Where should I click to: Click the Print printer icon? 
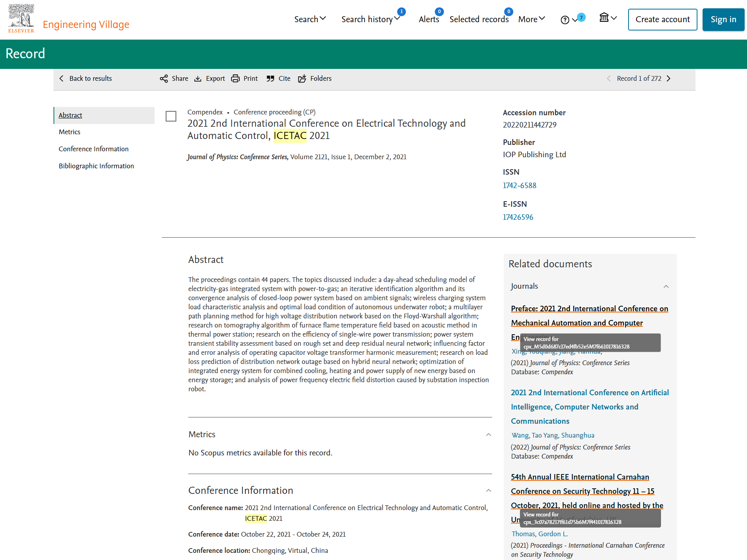click(235, 78)
